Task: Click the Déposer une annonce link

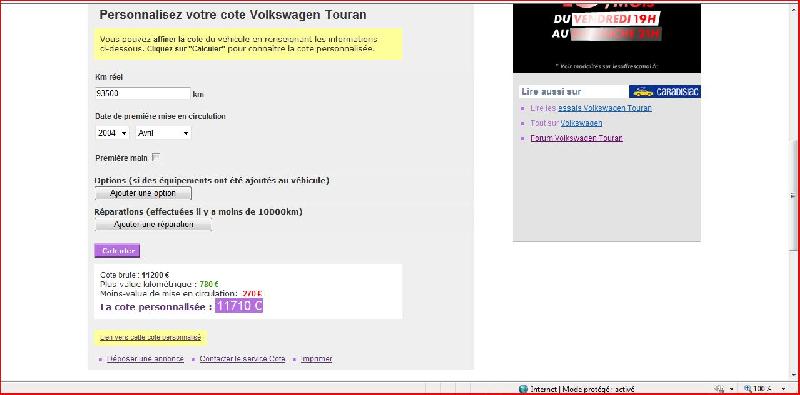Action: tap(145, 359)
